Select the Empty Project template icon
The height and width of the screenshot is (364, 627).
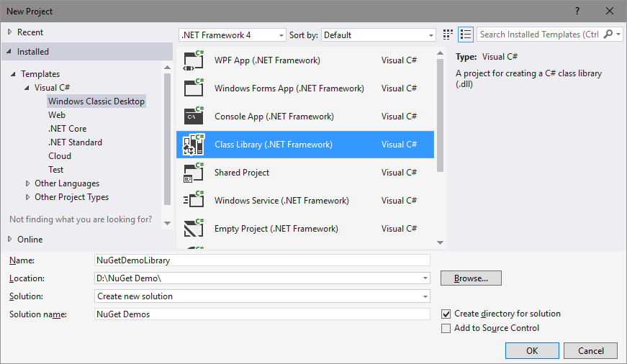click(x=194, y=229)
